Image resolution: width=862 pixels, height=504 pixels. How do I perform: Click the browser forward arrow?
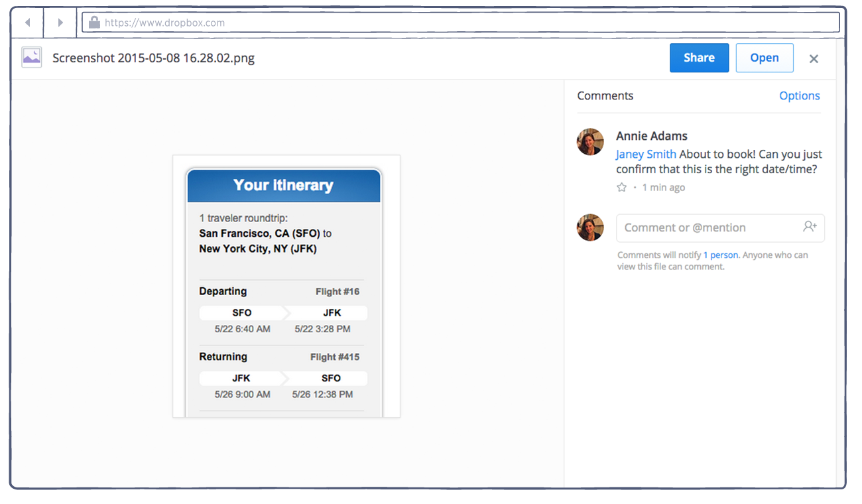pos(60,23)
